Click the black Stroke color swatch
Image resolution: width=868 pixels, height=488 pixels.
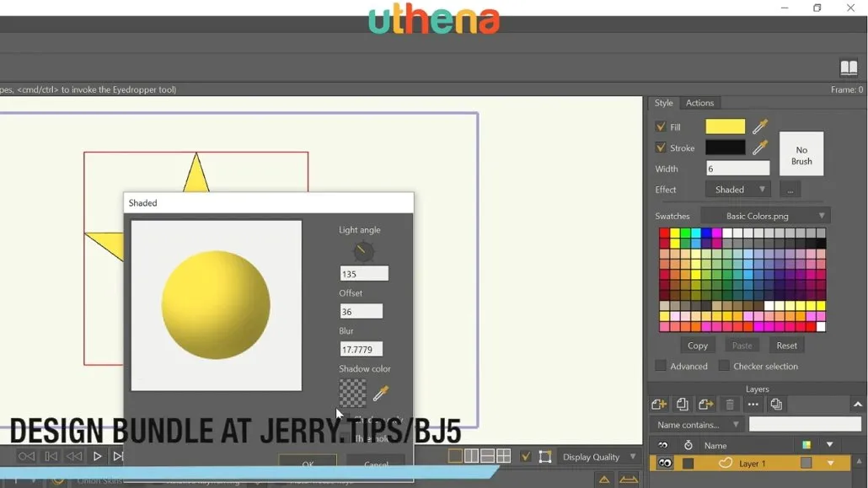tap(725, 147)
